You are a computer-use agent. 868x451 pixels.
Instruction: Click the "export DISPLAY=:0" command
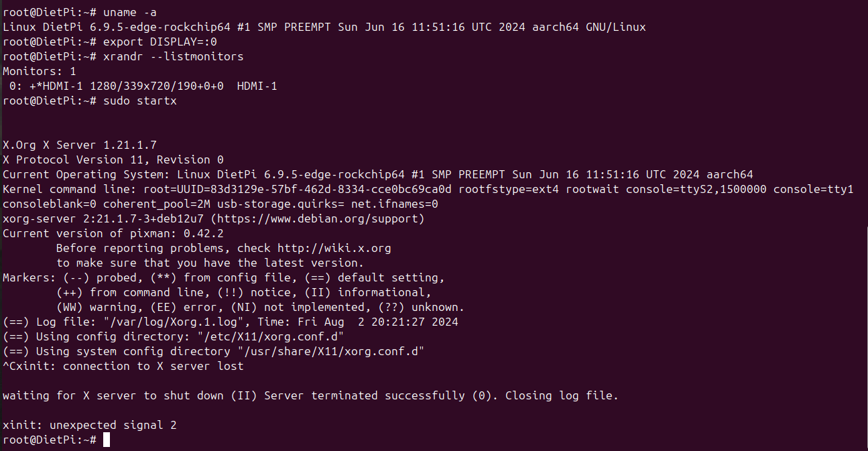pos(160,42)
